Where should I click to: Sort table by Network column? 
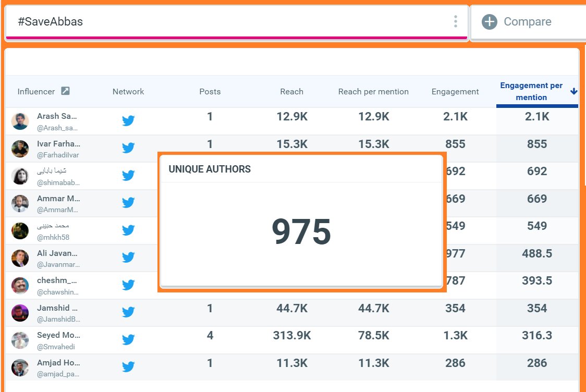(x=128, y=92)
